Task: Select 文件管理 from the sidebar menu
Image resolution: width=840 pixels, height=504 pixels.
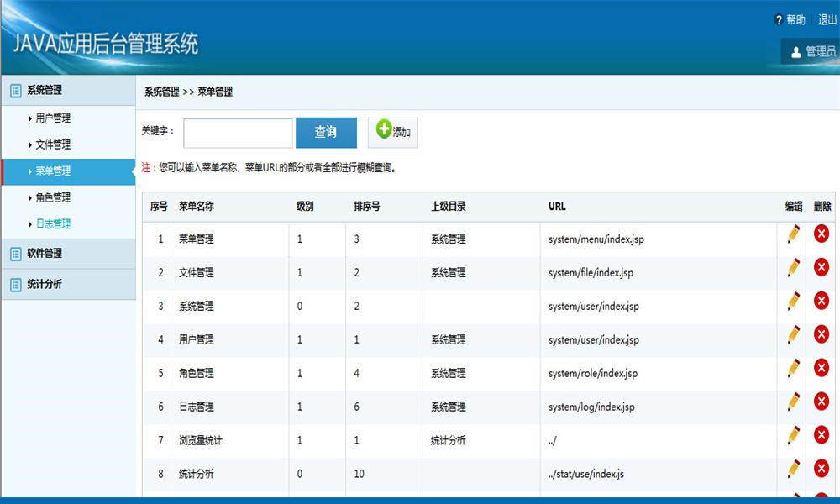Action: 53,144
